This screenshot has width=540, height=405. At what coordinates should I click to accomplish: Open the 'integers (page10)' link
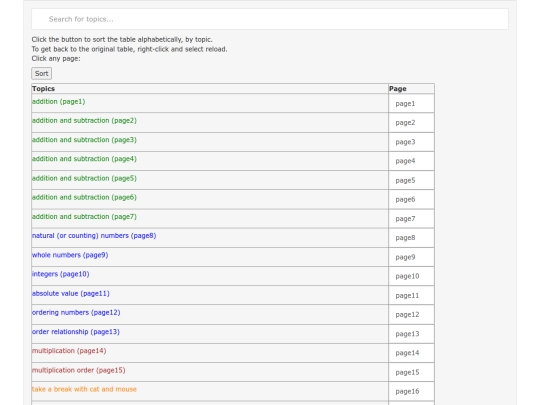click(x=60, y=274)
